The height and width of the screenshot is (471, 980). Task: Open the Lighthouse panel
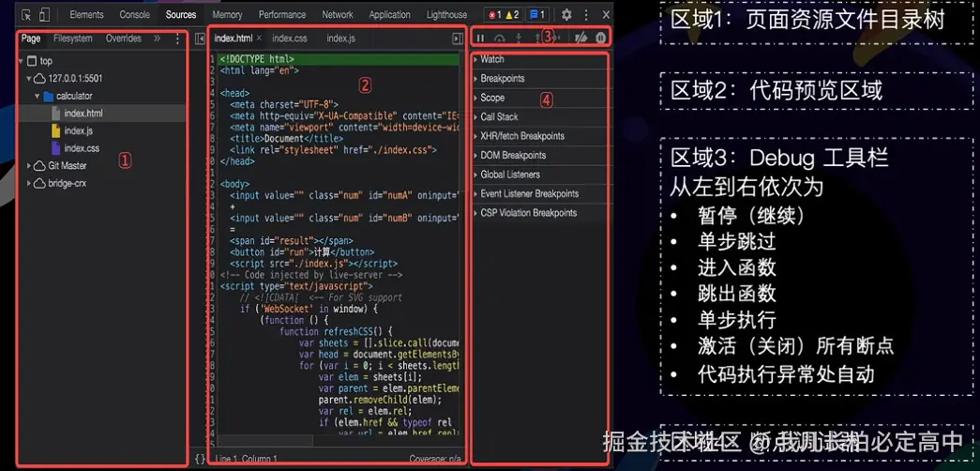(447, 14)
